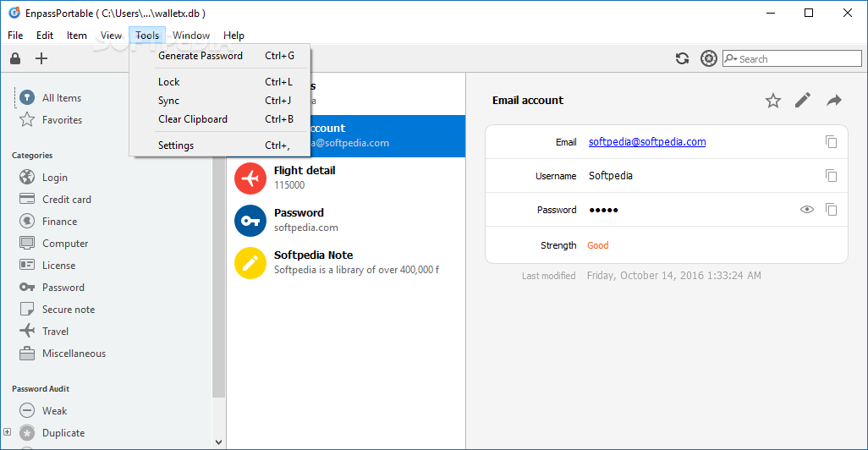Select the Login category
This screenshot has height=450, width=868.
click(44, 177)
